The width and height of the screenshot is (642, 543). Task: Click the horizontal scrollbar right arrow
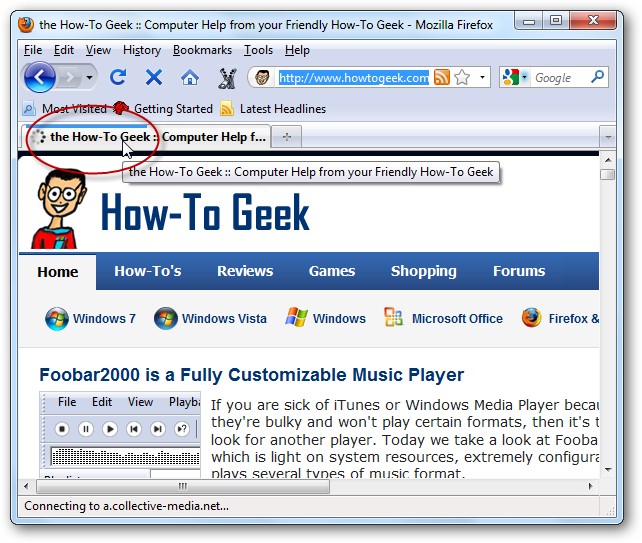pyautogui.click(x=590, y=486)
